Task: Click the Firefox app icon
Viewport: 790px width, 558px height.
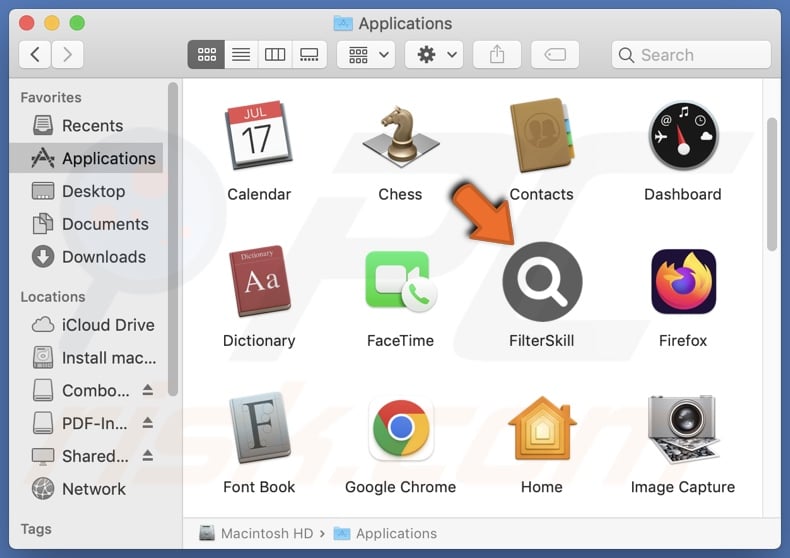Action: (683, 281)
